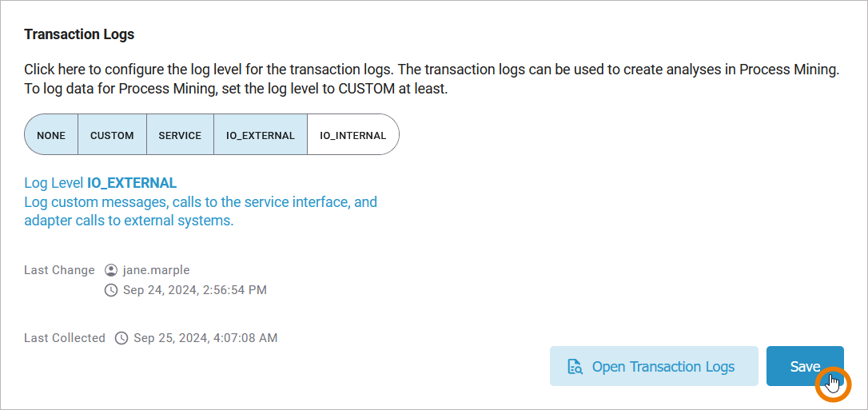Select the CUSTOM log level
Screen dimensions: 868x410
point(112,135)
